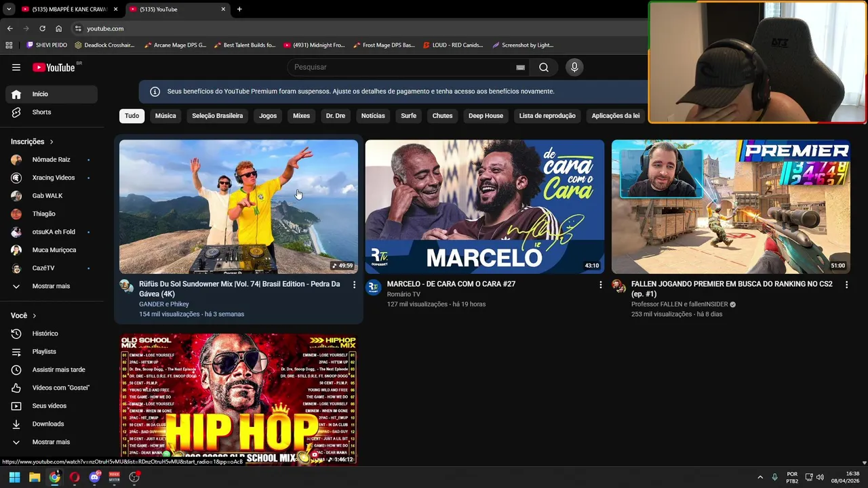Click the info icon in Premium banner
Viewport: 868px width, 488px height.
(x=155, y=91)
